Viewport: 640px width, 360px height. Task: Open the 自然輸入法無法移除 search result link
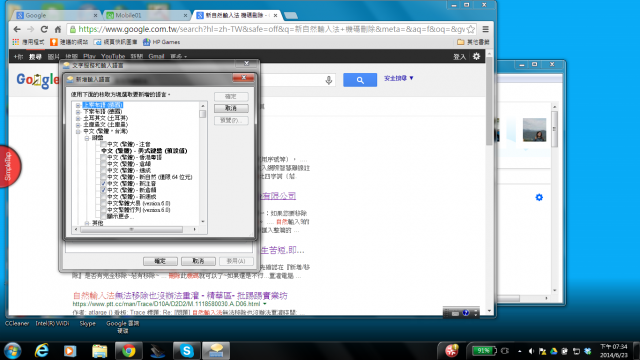point(180,296)
